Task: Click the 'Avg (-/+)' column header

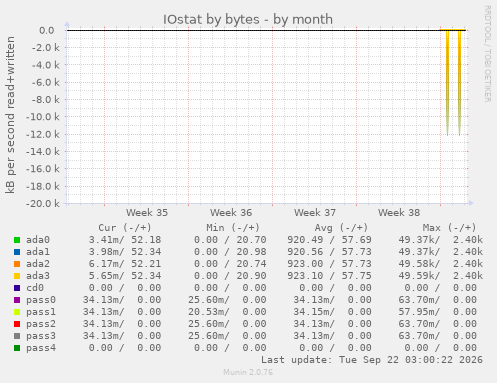Action: pos(341,228)
